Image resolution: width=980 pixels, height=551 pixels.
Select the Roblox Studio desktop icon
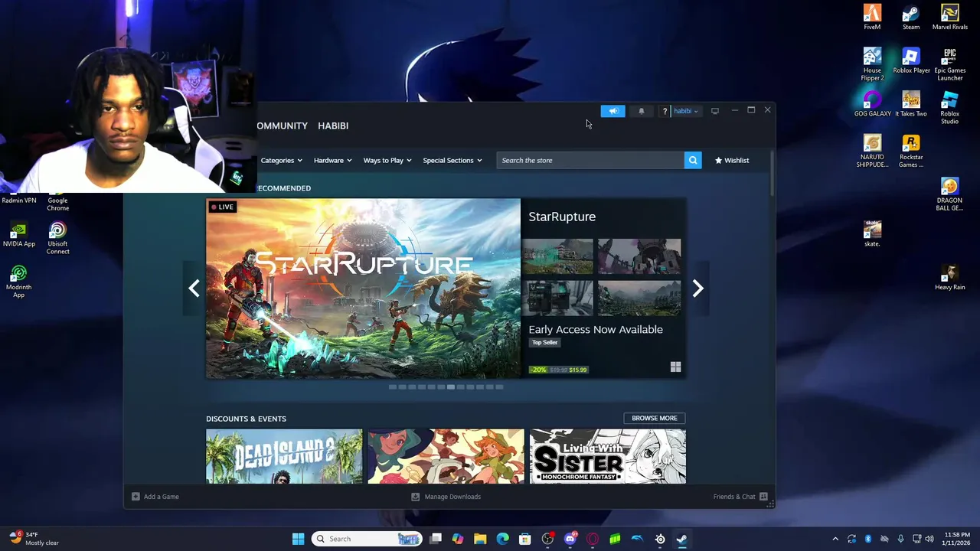tap(950, 108)
